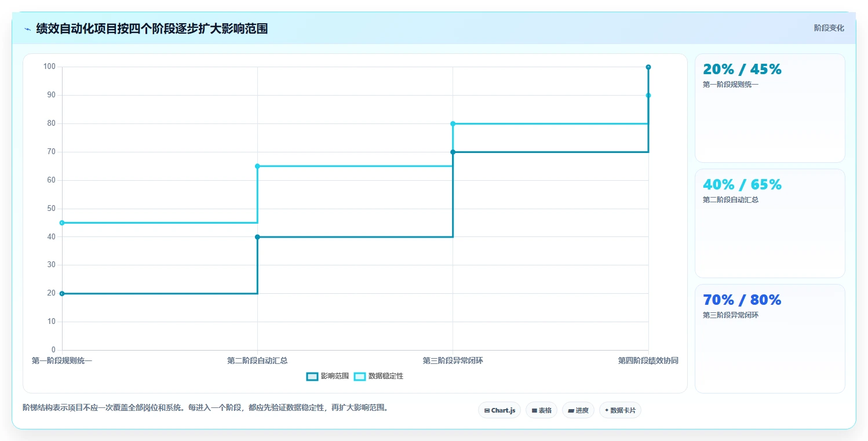
Task: Click the 数据卡片 tag
Action: [620, 410]
